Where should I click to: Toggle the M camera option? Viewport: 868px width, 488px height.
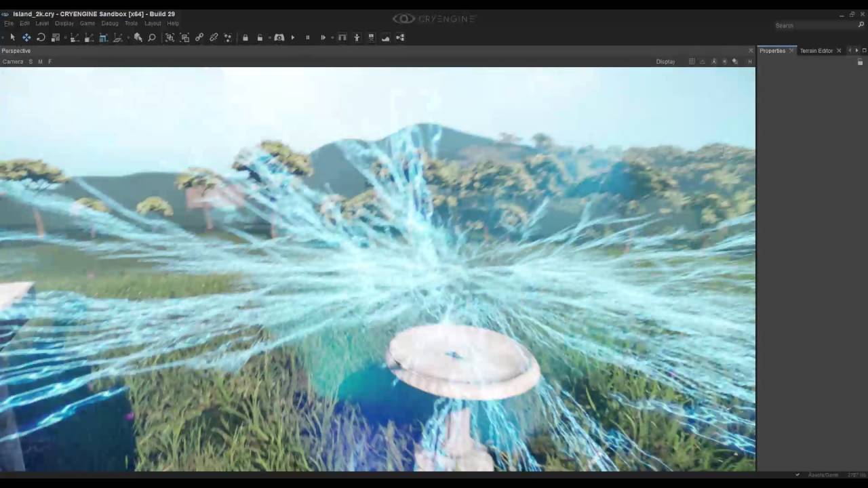[40, 62]
